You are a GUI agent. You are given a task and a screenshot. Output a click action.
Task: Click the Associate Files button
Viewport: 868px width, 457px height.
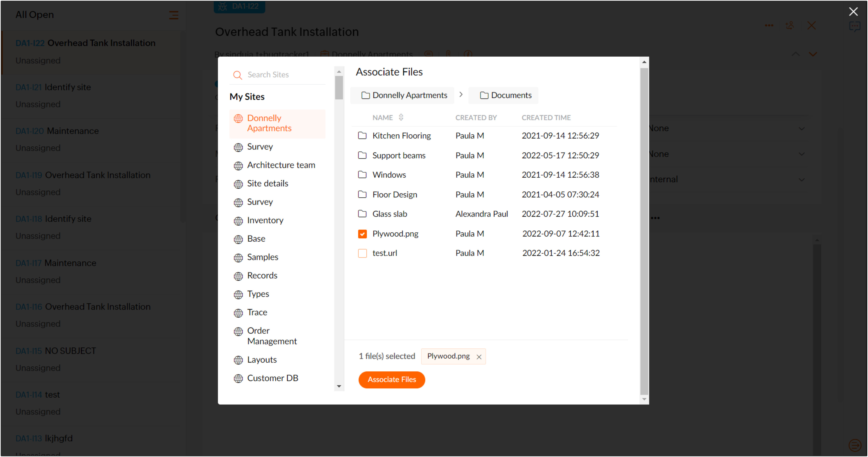[391, 379]
